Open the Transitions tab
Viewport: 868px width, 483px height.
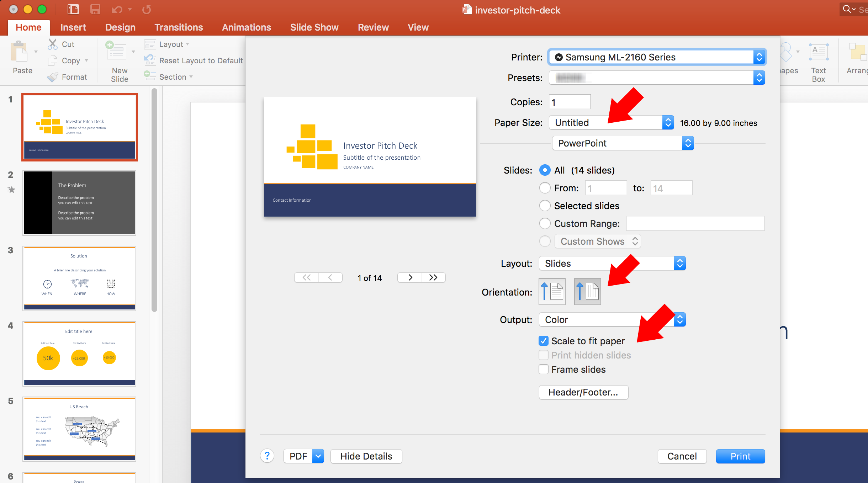coord(178,27)
